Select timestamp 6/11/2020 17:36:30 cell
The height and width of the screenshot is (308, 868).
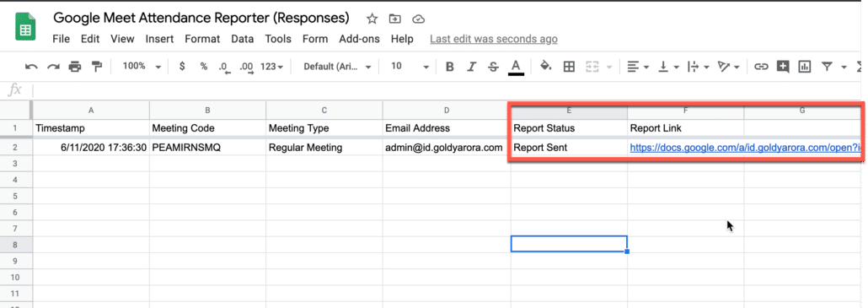point(91,148)
